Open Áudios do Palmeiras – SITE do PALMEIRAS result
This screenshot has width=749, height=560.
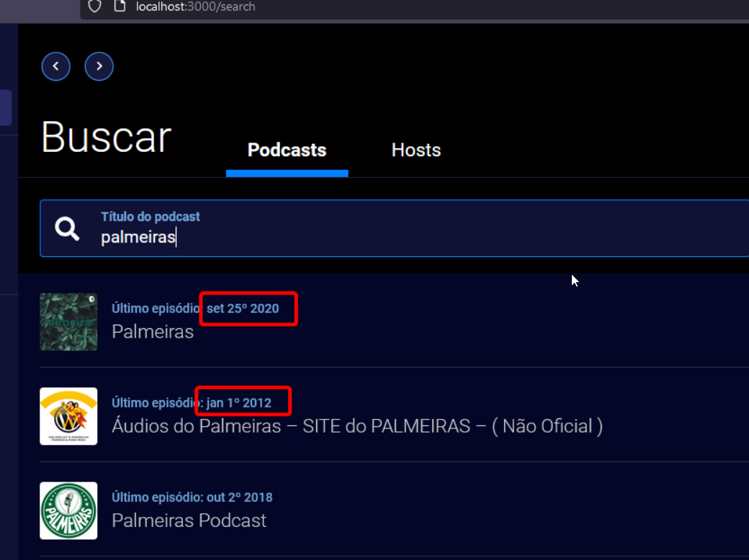click(357, 426)
